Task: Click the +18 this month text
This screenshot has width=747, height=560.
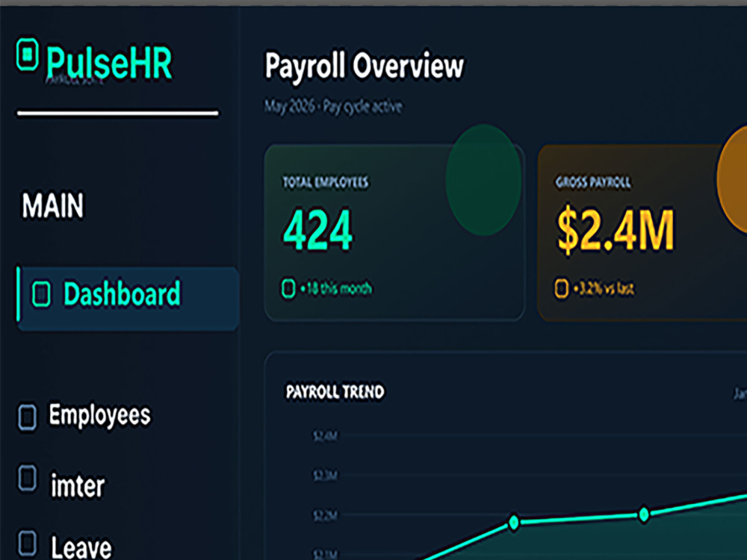Action: pyautogui.click(x=336, y=288)
